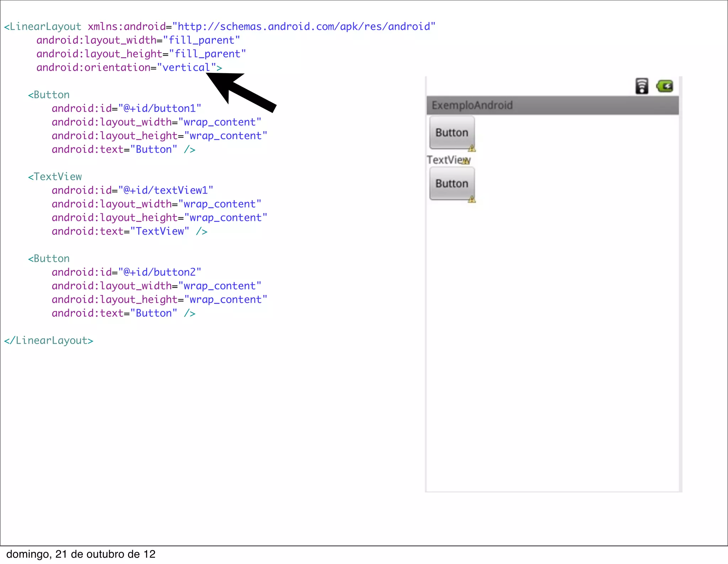The image size is (728, 564).
Task: Click the date text domingo, 21 de outubro
Action: [81, 554]
